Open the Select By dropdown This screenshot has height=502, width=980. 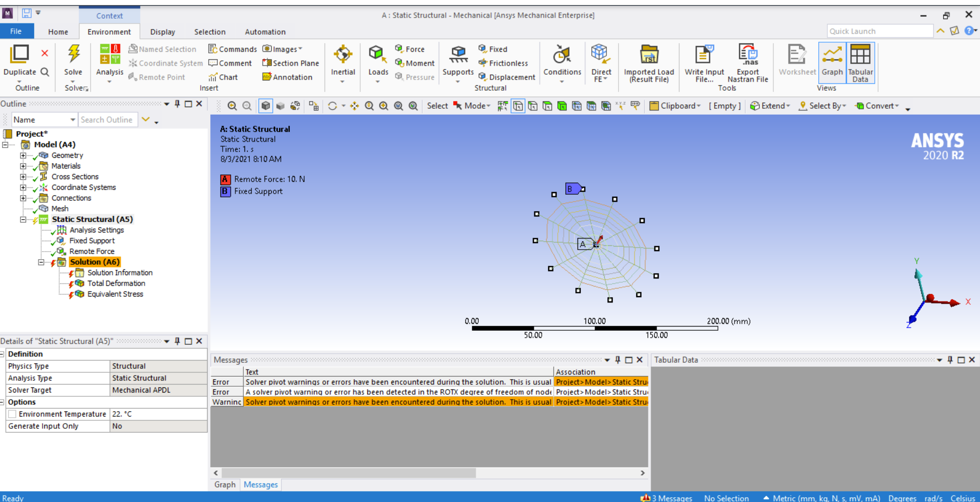coord(823,106)
